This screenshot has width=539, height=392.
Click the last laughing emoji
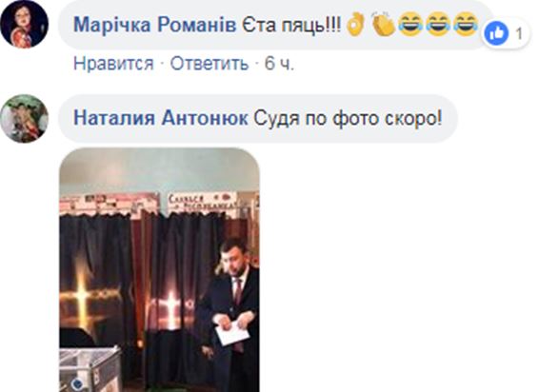coord(466,25)
